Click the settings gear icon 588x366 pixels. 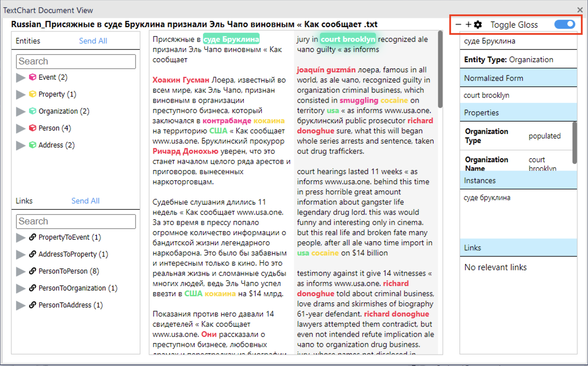pyautogui.click(x=478, y=25)
